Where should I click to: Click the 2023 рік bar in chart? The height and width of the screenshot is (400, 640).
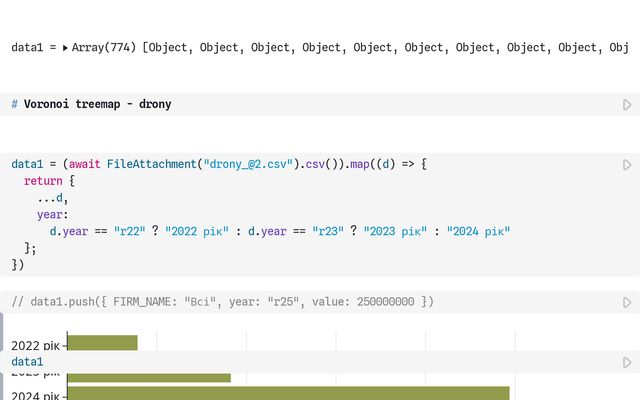click(x=148, y=377)
